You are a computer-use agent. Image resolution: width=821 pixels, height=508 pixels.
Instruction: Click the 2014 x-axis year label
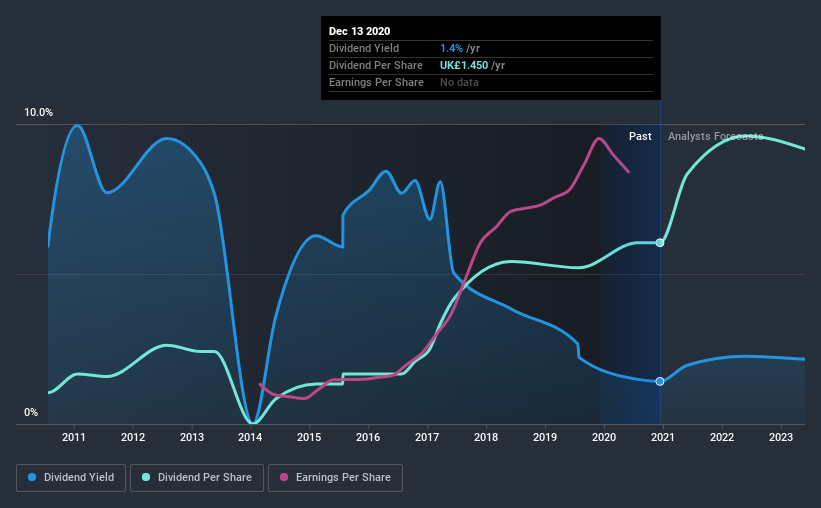tap(250, 437)
